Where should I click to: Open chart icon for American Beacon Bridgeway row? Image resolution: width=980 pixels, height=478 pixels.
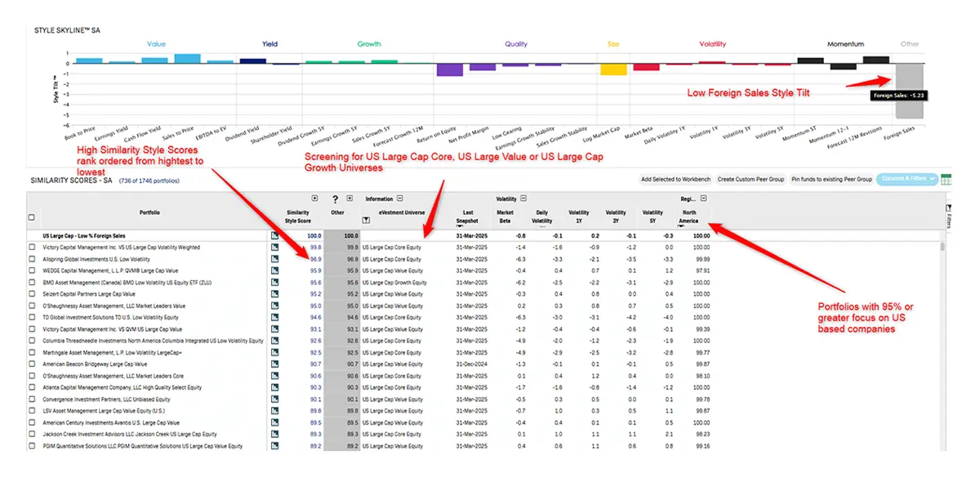pyautogui.click(x=275, y=364)
